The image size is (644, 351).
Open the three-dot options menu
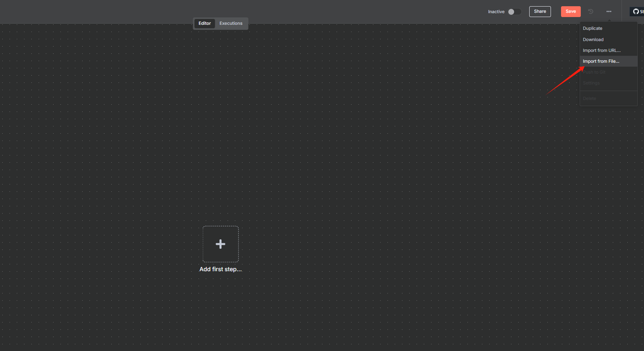pyautogui.click(x=609, y=12)
